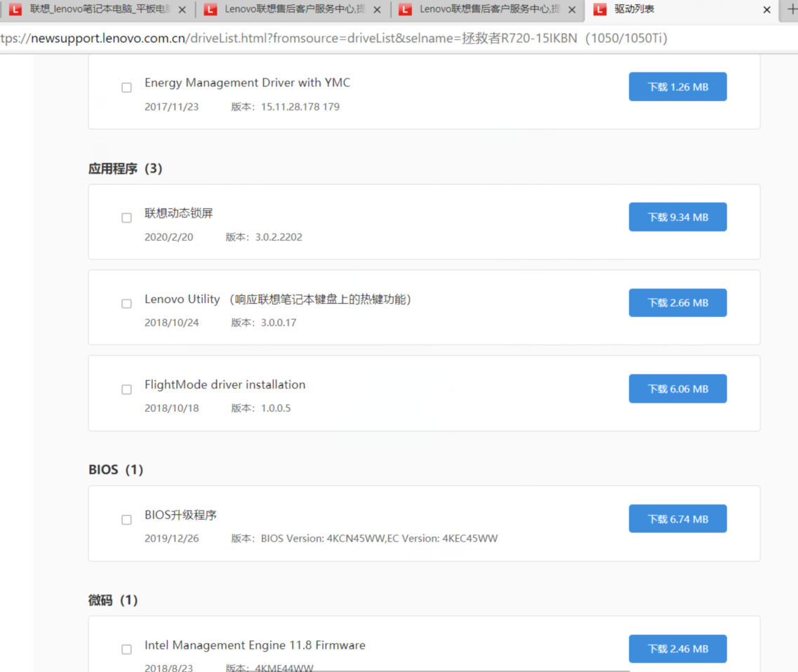Click the Lenovo favicon on 驱动列表 tab

[x=600, y=9]
